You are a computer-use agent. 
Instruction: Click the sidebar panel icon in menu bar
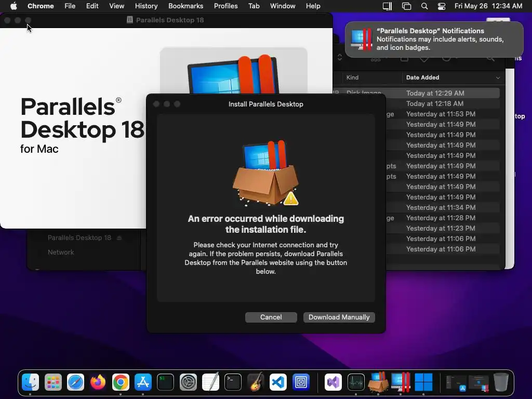click(387, 6)
